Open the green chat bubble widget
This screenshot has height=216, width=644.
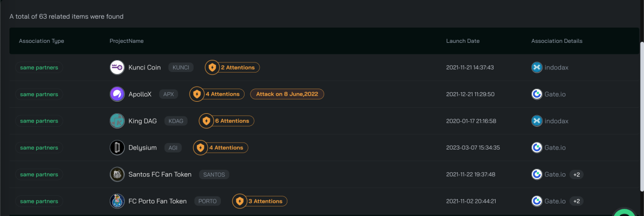(625, 212)
